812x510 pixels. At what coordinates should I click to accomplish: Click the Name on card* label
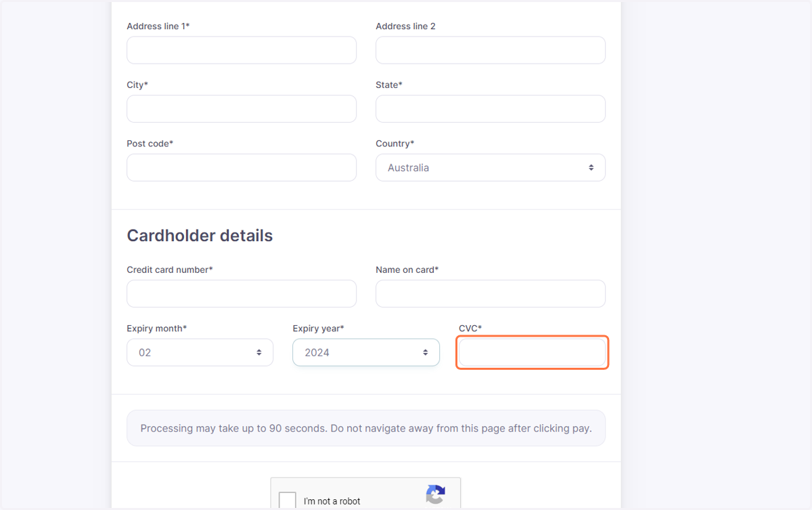pyautogui.click(x=407, y=270)
